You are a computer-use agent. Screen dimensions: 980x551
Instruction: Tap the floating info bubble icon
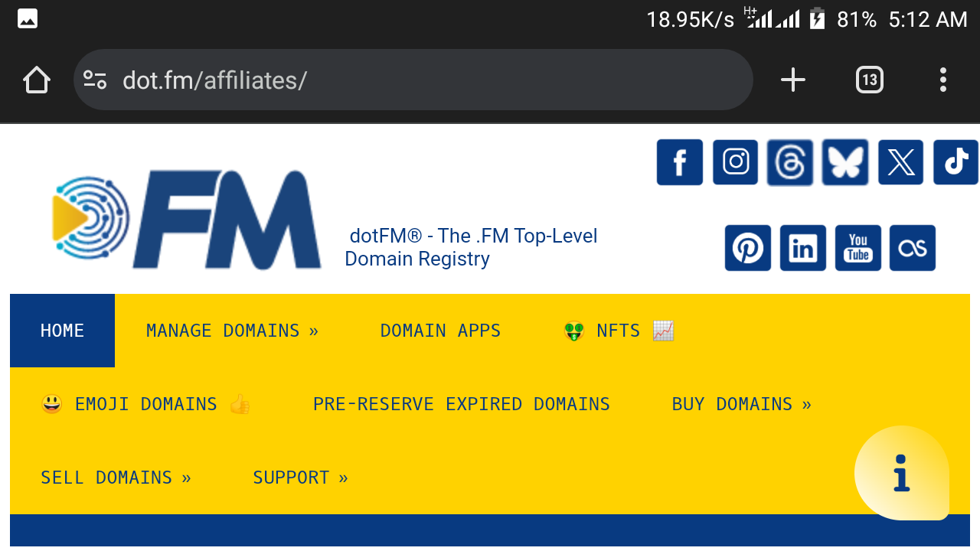(902, 473)
